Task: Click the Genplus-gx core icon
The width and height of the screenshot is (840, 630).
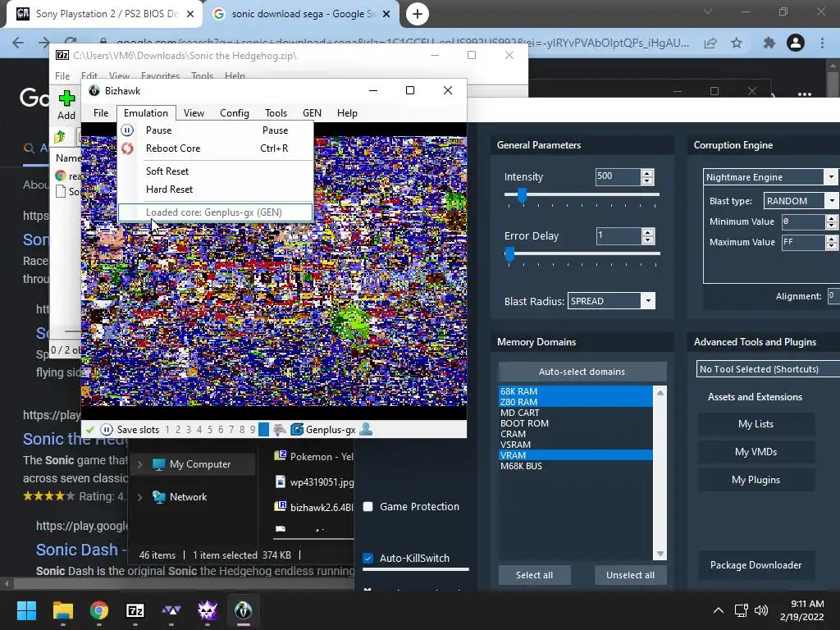Action: (x=297, y=430)
